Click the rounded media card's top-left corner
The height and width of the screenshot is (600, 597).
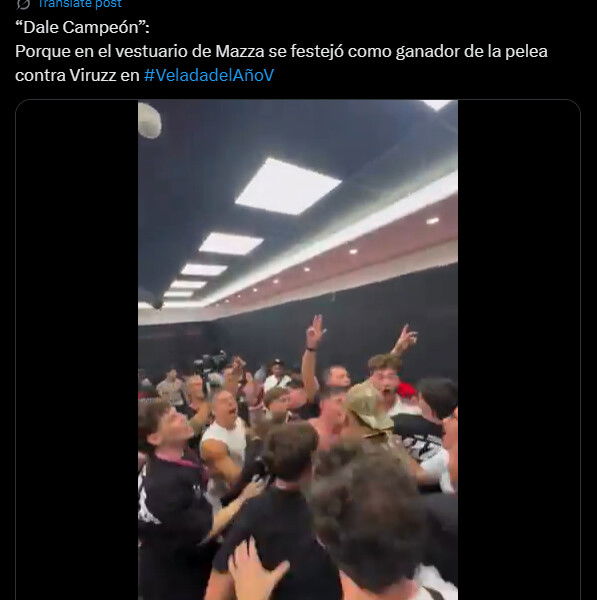[19, 103]
